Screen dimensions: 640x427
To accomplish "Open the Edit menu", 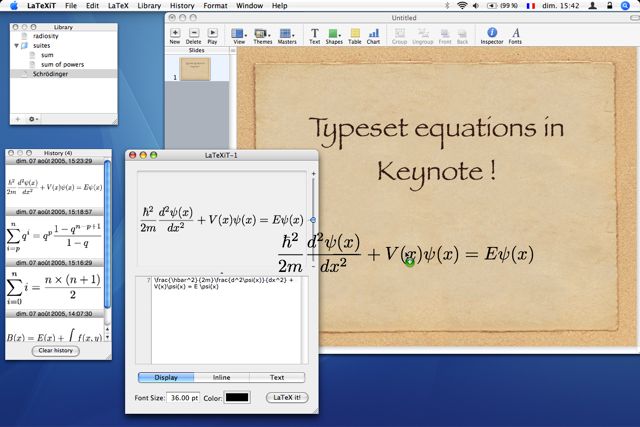I will (x=92, y=6).
